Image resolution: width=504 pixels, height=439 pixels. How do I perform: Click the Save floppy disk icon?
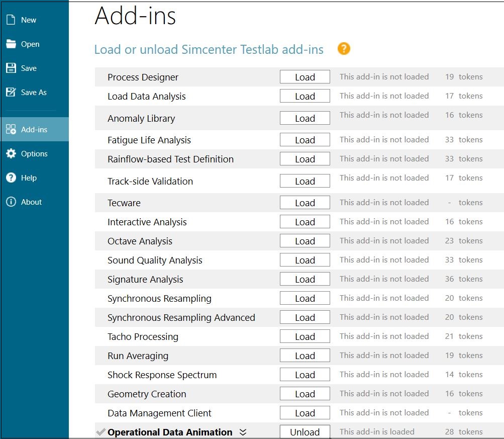tap(11, 68)
